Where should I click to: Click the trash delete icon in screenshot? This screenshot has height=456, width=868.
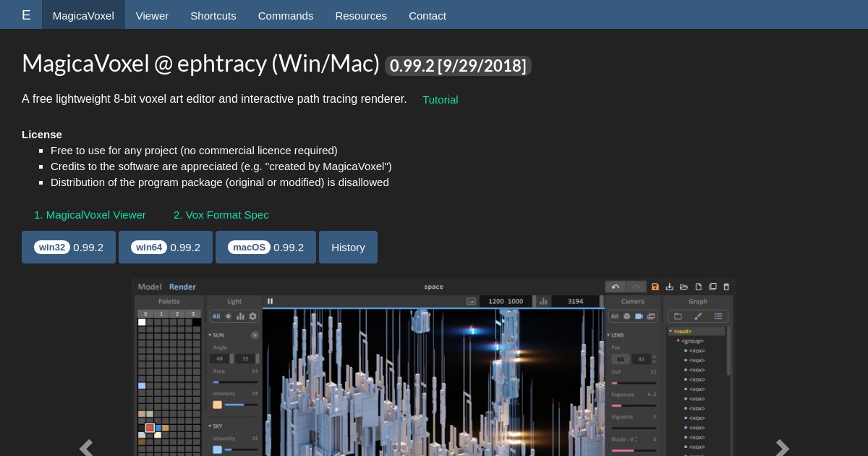pyautogui.click(x=726, y=287)
